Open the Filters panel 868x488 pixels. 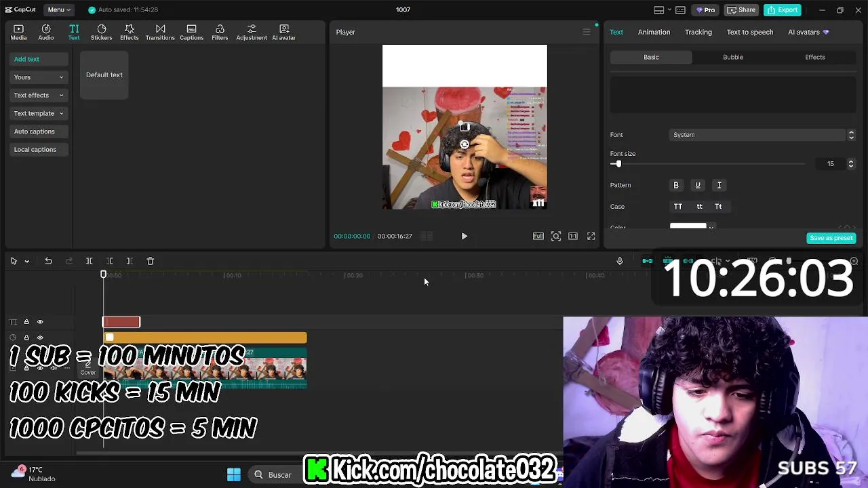220,32
